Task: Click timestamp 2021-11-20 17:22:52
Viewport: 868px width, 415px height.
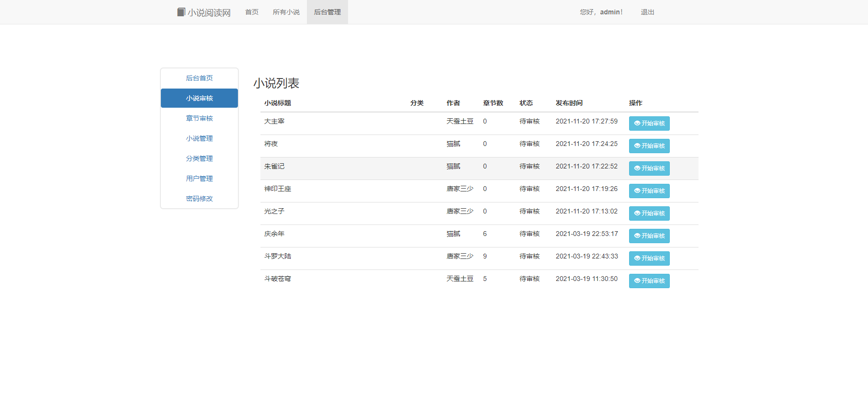Action: coord(586,167)
